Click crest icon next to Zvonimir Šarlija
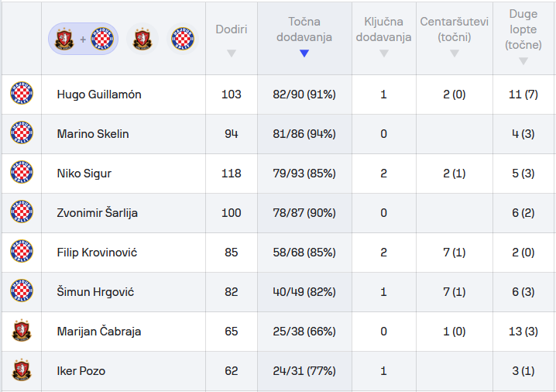 click(21, 213)
